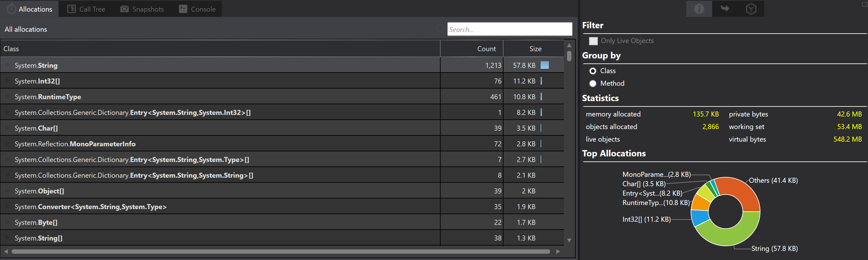Expand the System.Char[] row
Image resolution: width=868 pixels, height=260 pixels.
7,128
